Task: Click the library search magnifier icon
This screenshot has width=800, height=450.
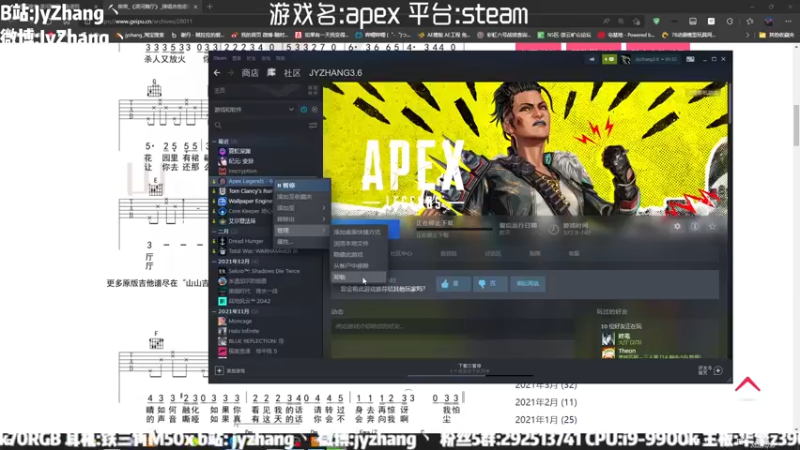Action: tap(218, 126)
